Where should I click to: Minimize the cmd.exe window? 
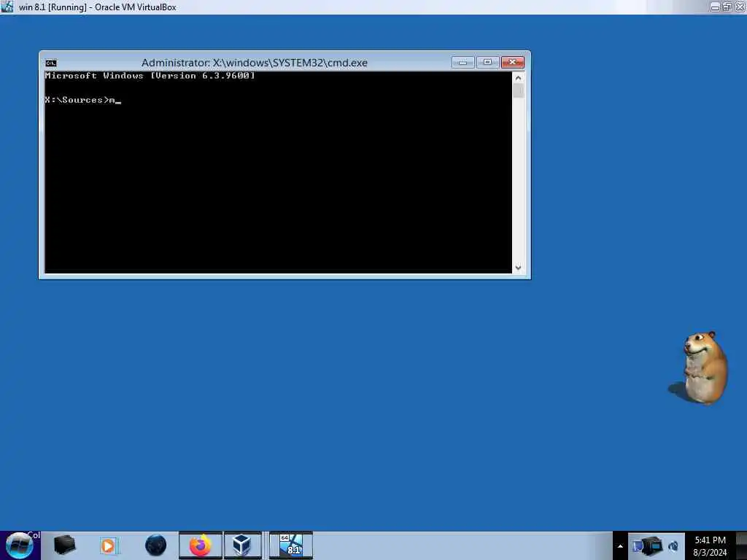[462, 63]
